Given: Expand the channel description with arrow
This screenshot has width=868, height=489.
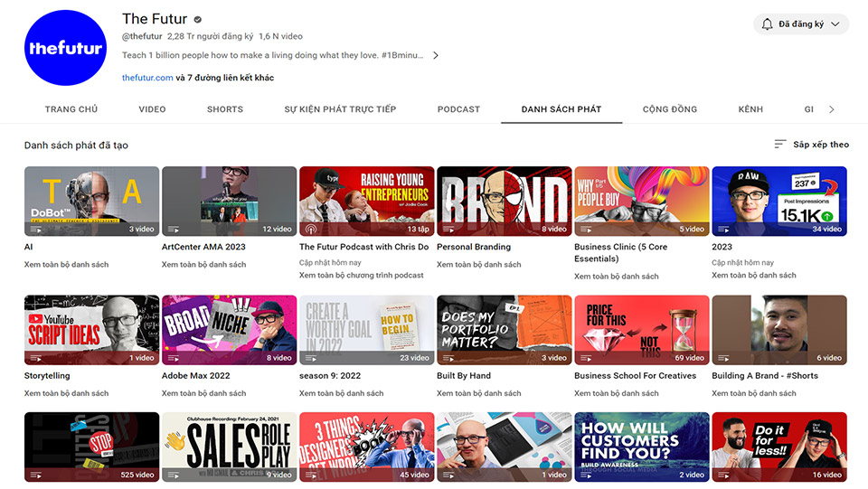Looking at the screenshot, I should click(x=435, y=55).
